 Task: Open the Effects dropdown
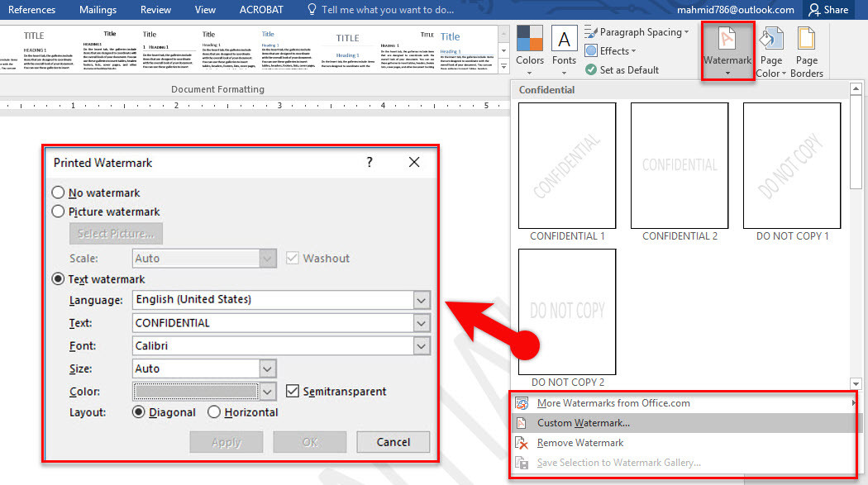[611, 51]
